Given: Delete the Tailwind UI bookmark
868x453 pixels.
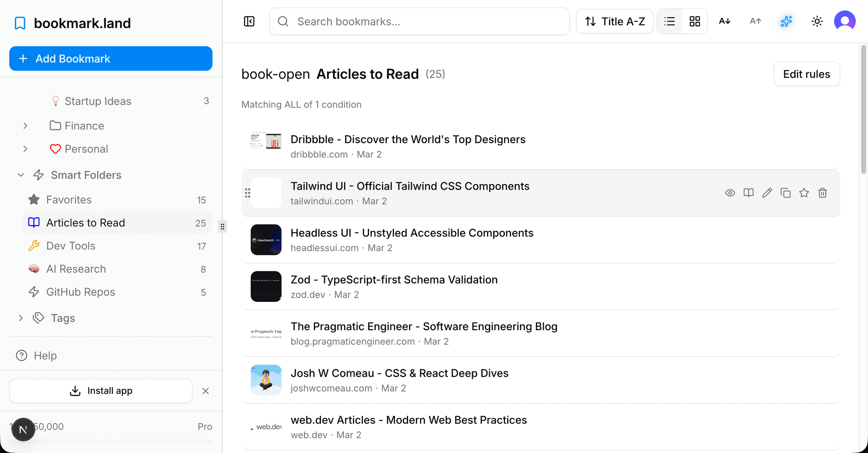Looking at the screenshot, I should point(823,193).
